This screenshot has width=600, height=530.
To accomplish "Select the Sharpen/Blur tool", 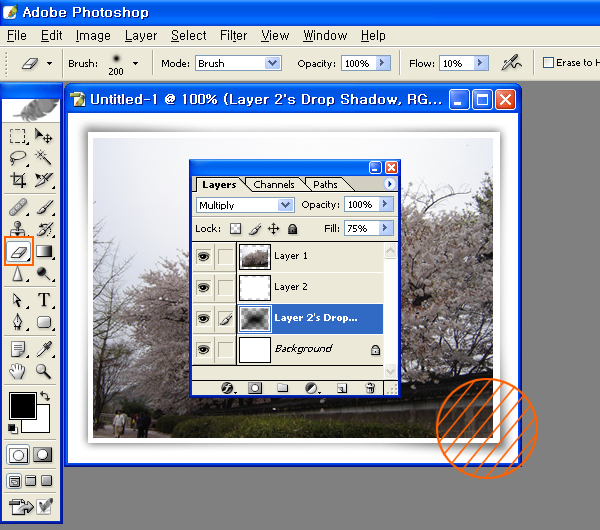I will coord(18,273).
